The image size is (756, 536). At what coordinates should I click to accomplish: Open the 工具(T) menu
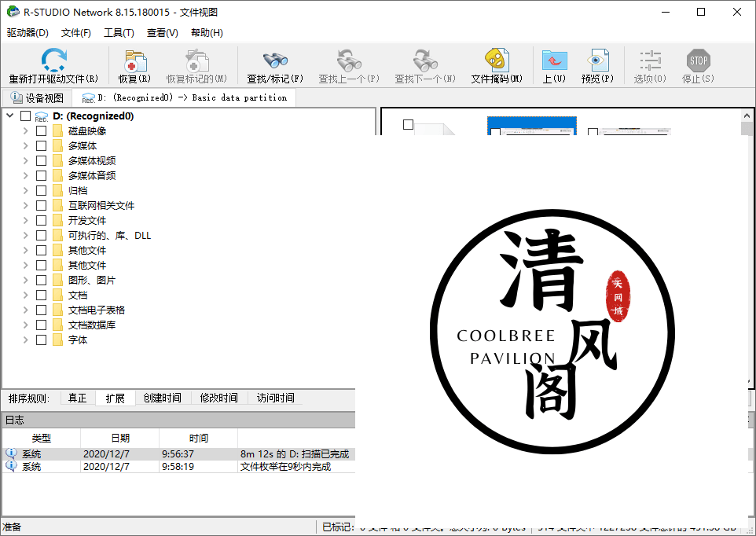[x=119, y=33]
